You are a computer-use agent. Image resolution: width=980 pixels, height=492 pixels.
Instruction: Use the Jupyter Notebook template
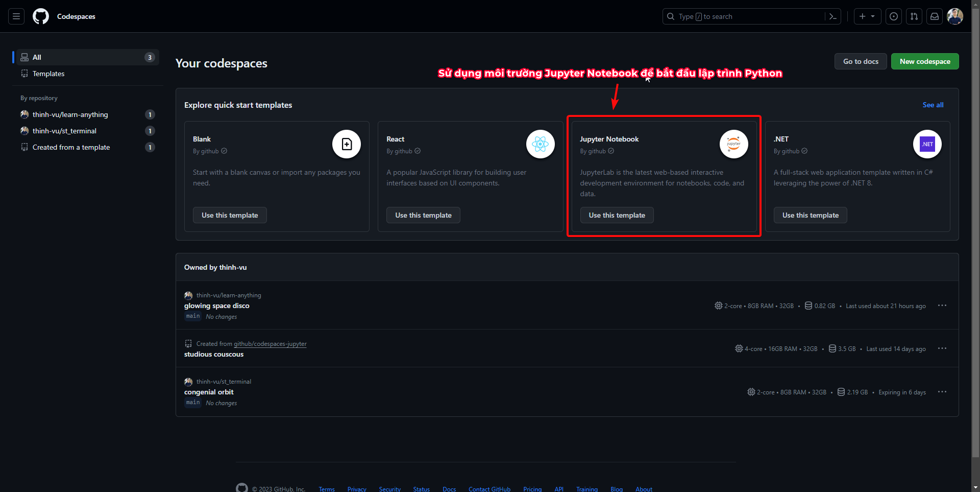point(617,215)
